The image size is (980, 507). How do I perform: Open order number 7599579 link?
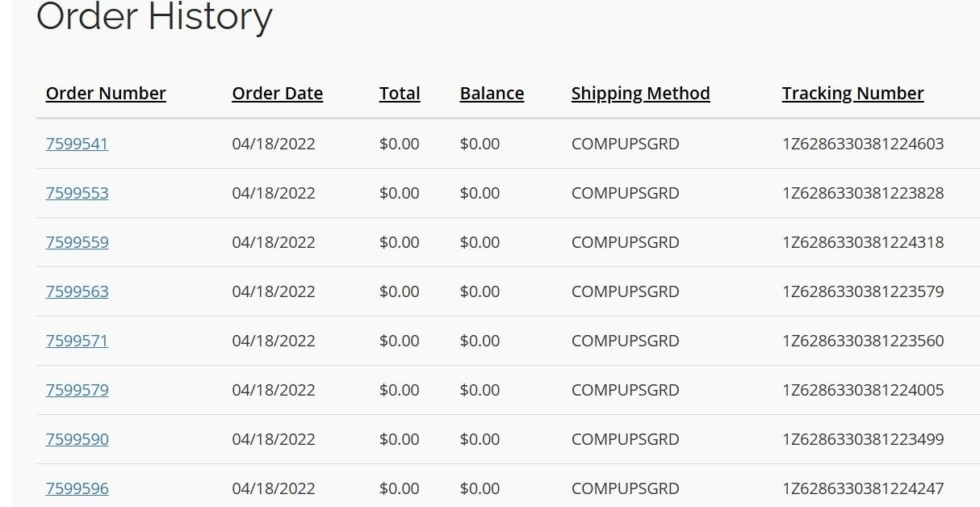tap(77, 390)
